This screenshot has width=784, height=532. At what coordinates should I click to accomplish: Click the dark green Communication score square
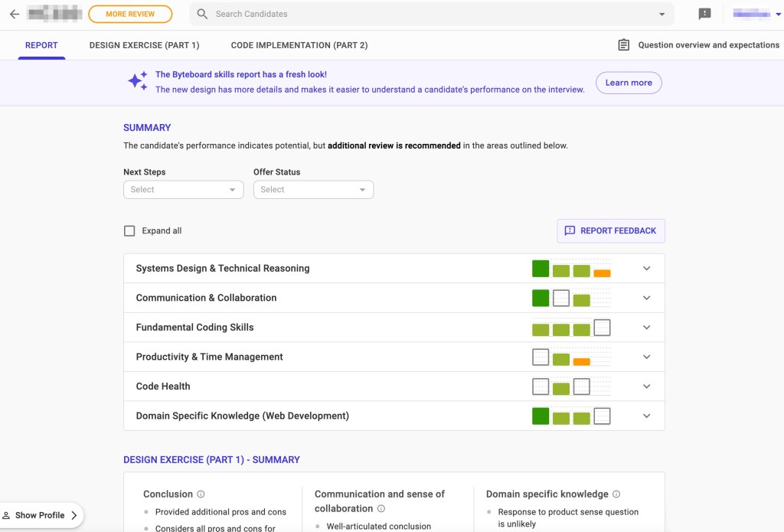tap(541, 298)
